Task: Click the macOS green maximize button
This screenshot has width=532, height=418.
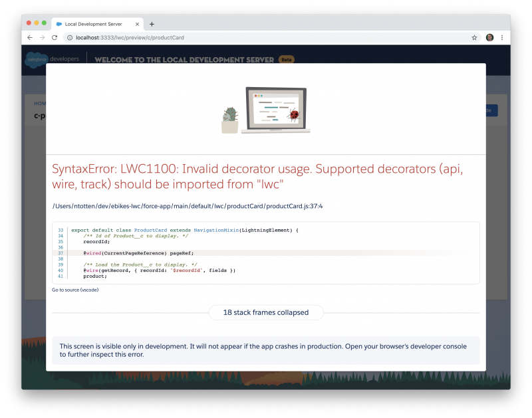Action: point(44,23)
